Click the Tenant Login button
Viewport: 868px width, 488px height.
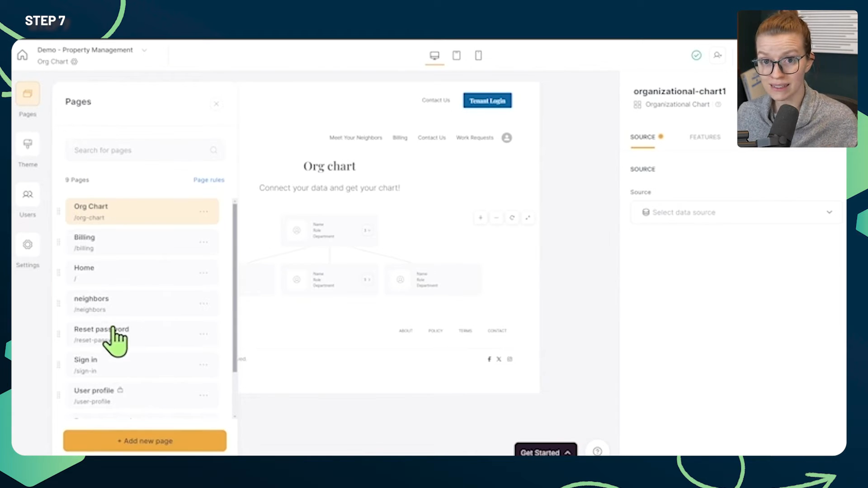pyautogui.click(x=487, y=100)
